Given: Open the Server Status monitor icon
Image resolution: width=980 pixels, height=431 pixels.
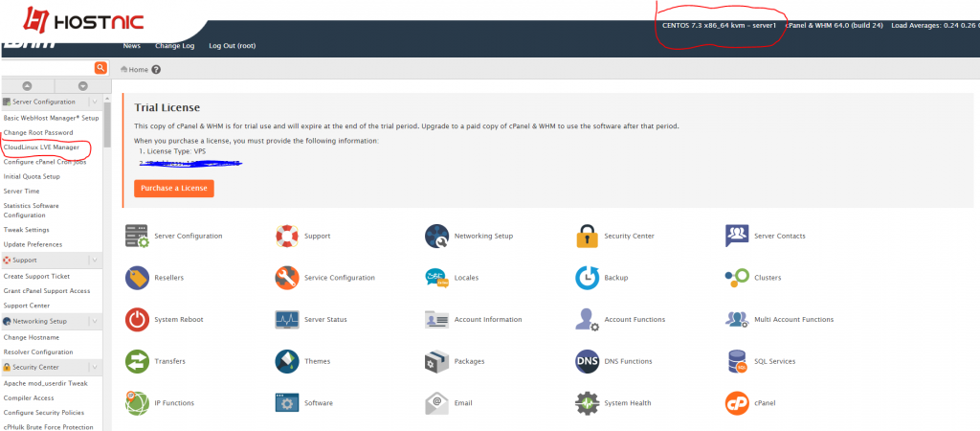Looking at the screenshot, I should (x=287, y=320).
